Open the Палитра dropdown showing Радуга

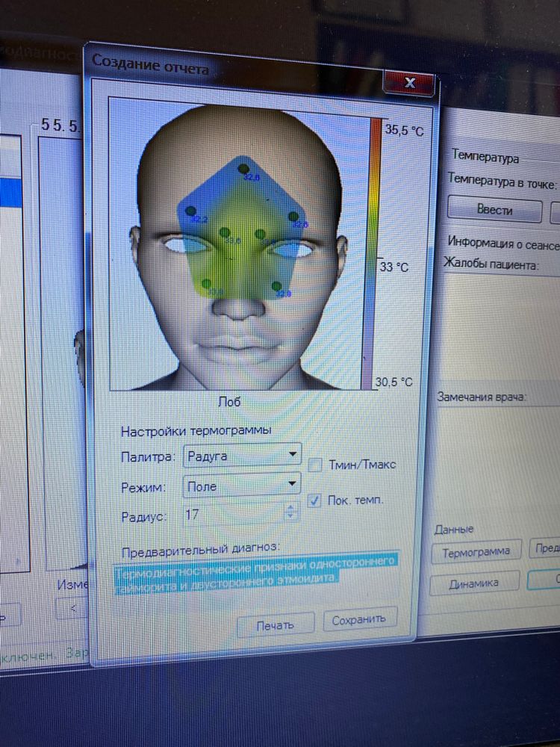point(243,456)
